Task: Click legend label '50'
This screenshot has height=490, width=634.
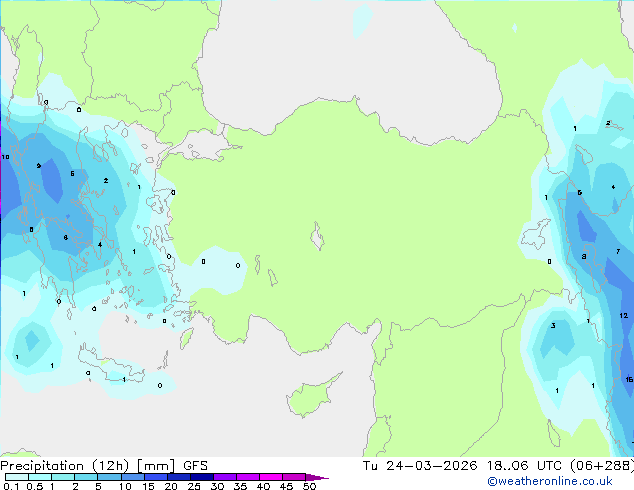Action: (x=309, y=486)
